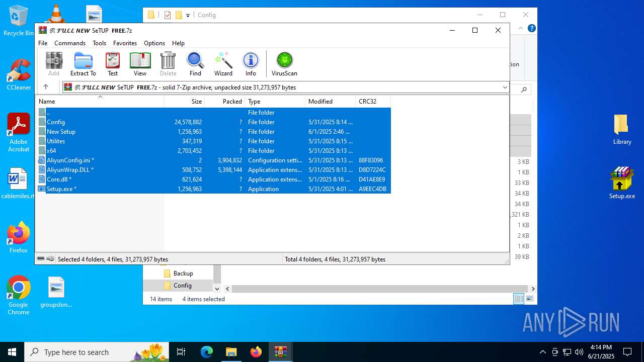Click Explorer search magnifier icon

(524, 89)
